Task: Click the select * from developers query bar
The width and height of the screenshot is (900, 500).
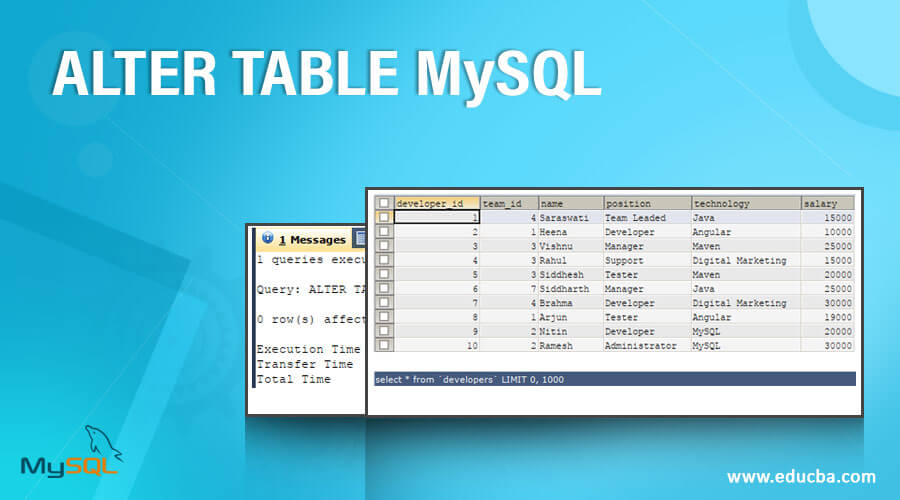Action: pyautogui.click(x=615, y=379)
